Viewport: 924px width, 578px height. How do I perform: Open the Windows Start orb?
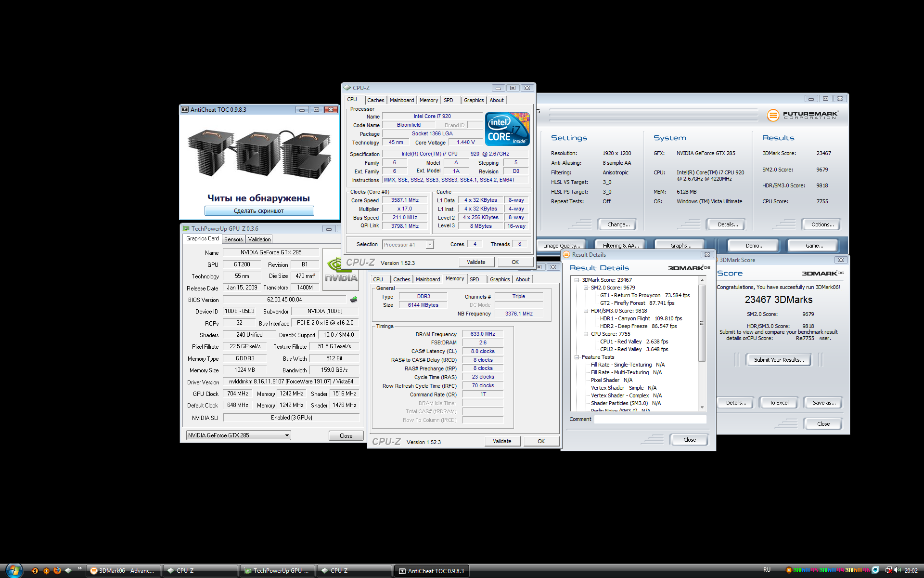(14, 570)
